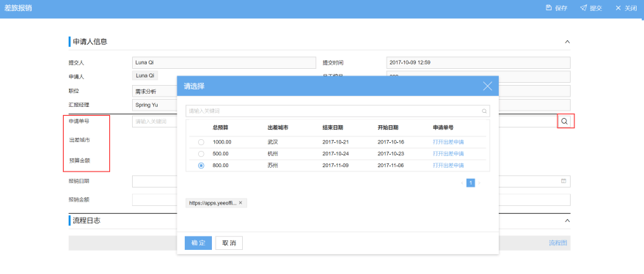Click the 500.00 budget cell
Viewport: 644px width, 274px height.
[x=221, y=154]
